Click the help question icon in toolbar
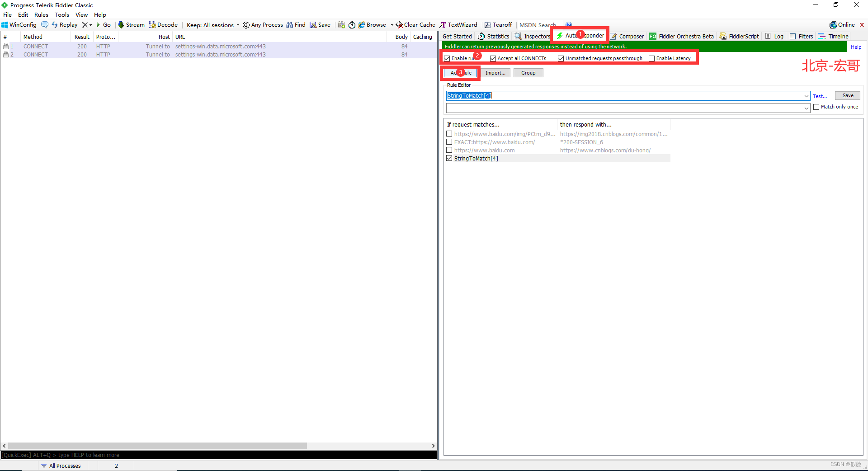The width and height of the screenshot is (868, 471). 569,25
